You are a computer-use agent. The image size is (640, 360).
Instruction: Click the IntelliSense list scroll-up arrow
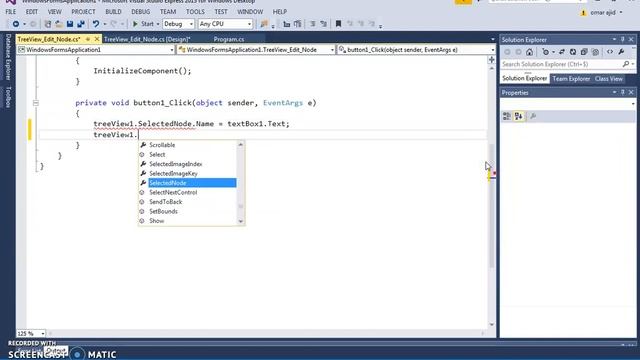(240, 144)
